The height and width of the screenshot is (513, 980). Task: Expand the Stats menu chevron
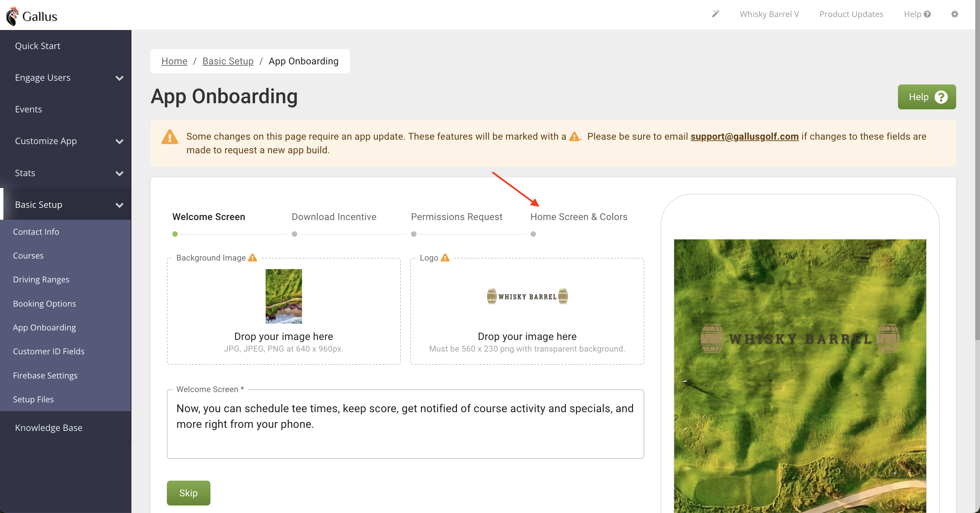120,173
